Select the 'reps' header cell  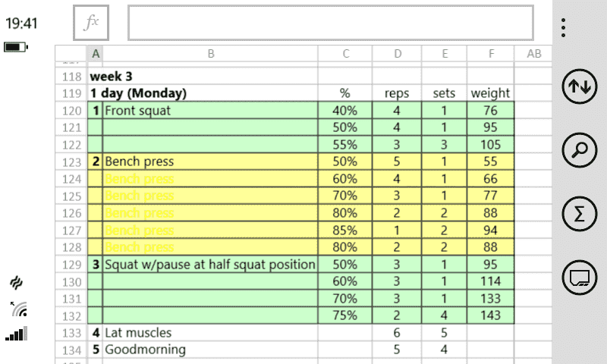pos(397,93)
